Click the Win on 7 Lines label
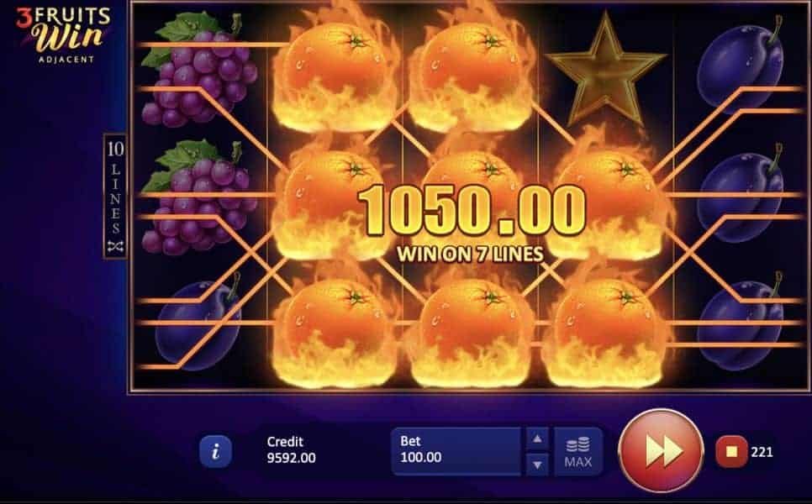The height and width of the screenshot is (504, 812). (470, 254)
